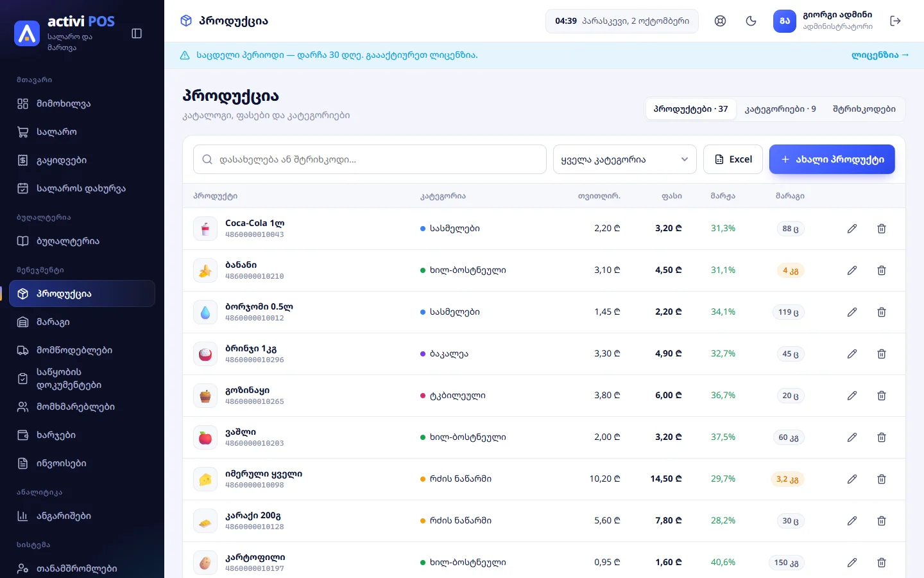The height and width of the screenshot is (578, 924).
Task: Delete the ბორჯომი 0.5ლ product
Action: [x=882, y=312]
